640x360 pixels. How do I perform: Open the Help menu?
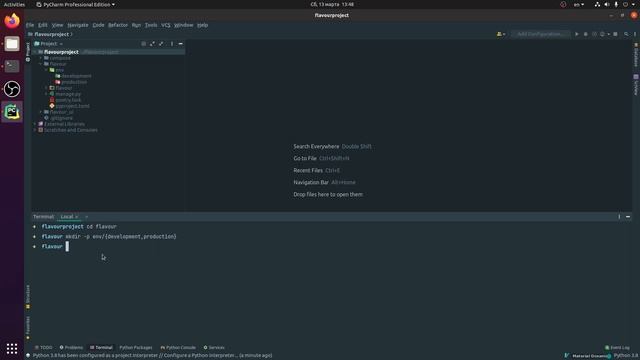(202, 25)
